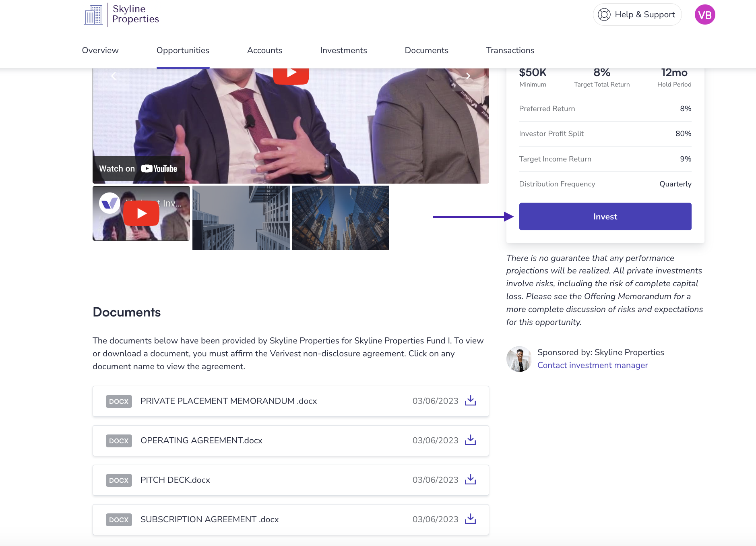Image resolution: width=756 pixels, height=546 pixels.
Task: Select the blue skyscrapers thumbnail
Action: point(340,218)
